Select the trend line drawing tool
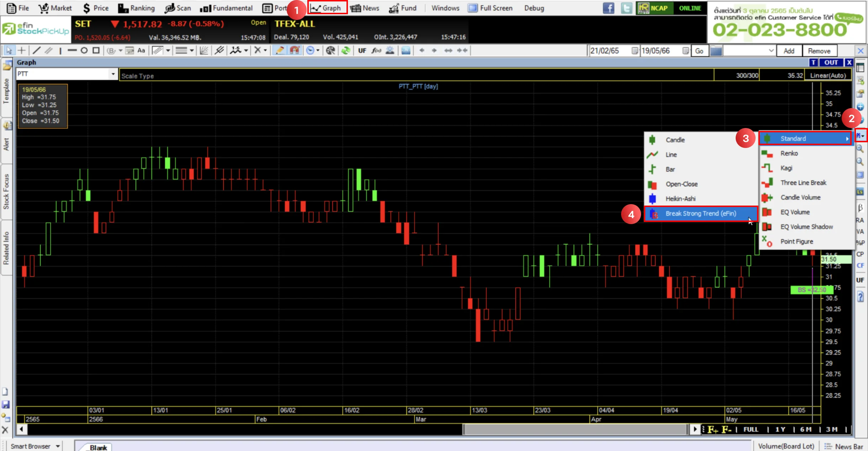The image size is (868, 451). (x=36, y=51)
